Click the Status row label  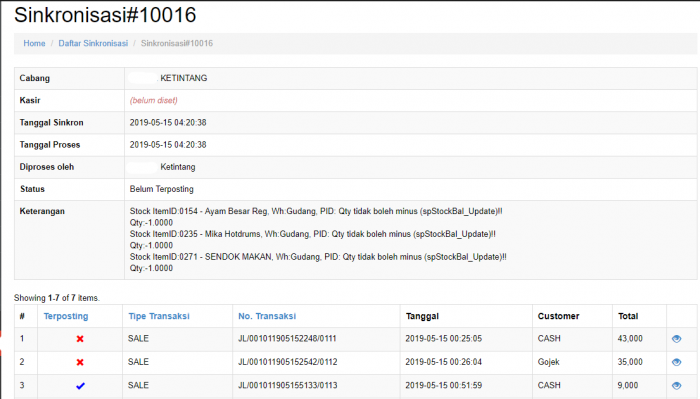point(32,189)
